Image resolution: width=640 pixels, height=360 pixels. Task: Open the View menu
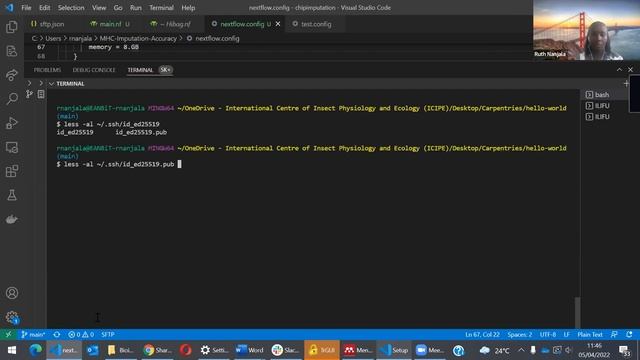point(99,8)
